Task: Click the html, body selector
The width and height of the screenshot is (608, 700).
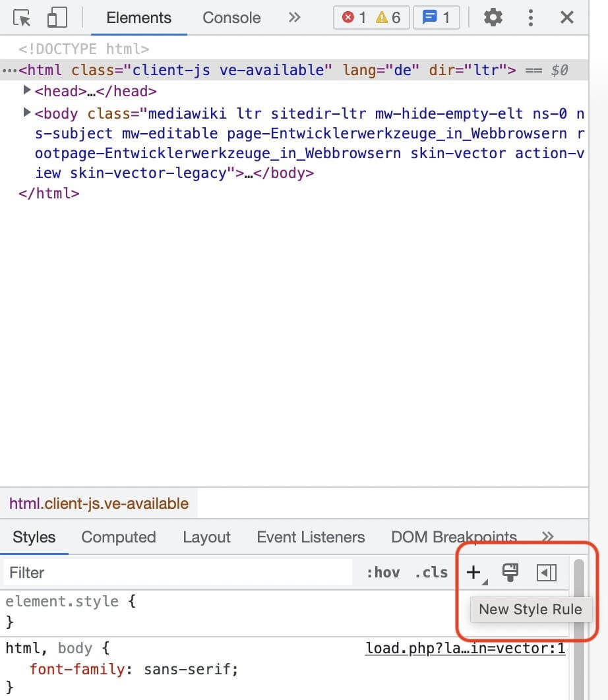Action: pos(49,648)
